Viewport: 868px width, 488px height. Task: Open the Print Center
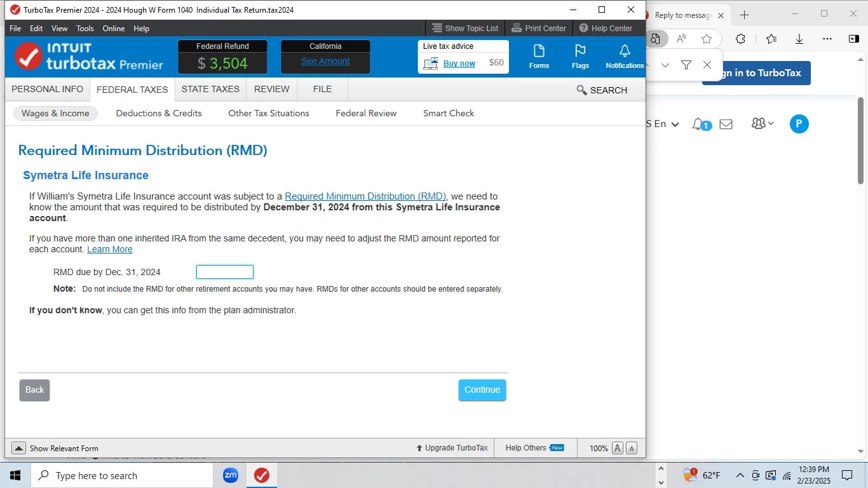pyautogui.click(x=539, y=28)
